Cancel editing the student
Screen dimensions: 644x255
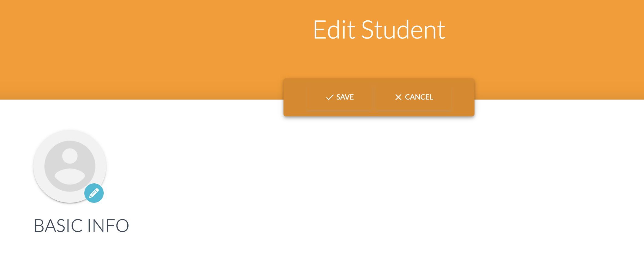pyautogui.click(x=414, y=97)
